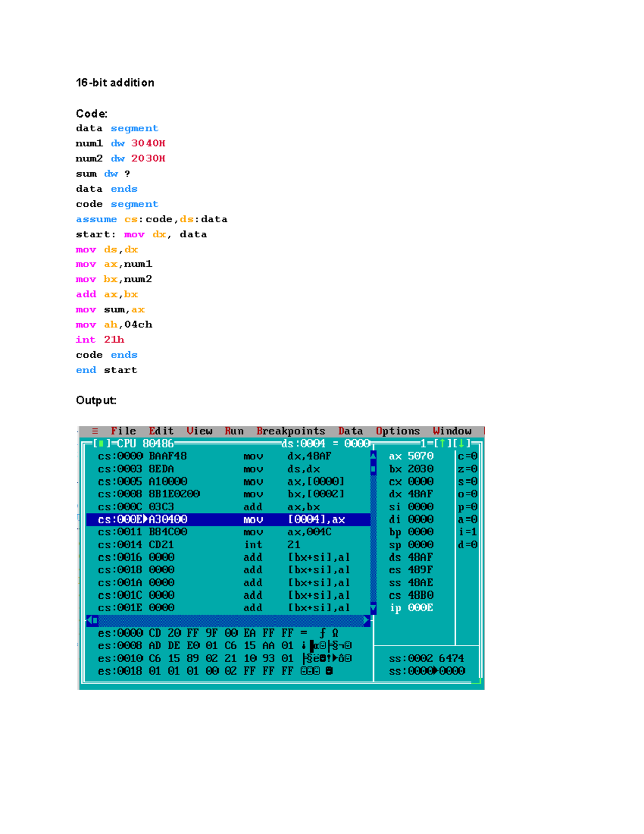The height and width of the screenshot is (834, 644).
Task: Click the down-arrow window icon on CPU title bar
Action: (x=463, y=444)
